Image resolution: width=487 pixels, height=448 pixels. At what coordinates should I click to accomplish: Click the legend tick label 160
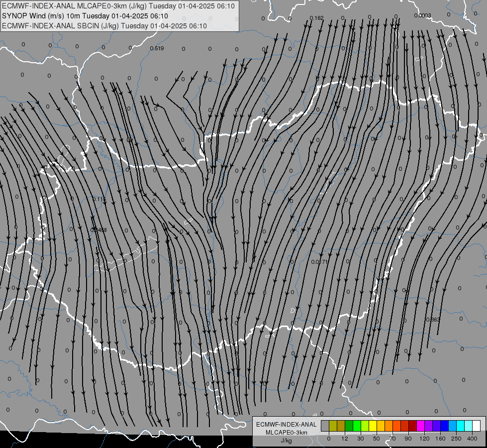[x=440, y=439]
